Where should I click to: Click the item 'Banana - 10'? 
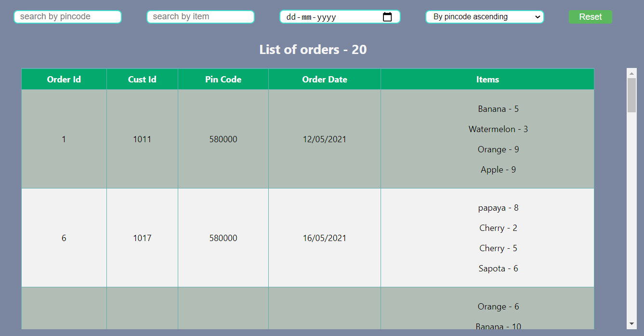[498, 326]
